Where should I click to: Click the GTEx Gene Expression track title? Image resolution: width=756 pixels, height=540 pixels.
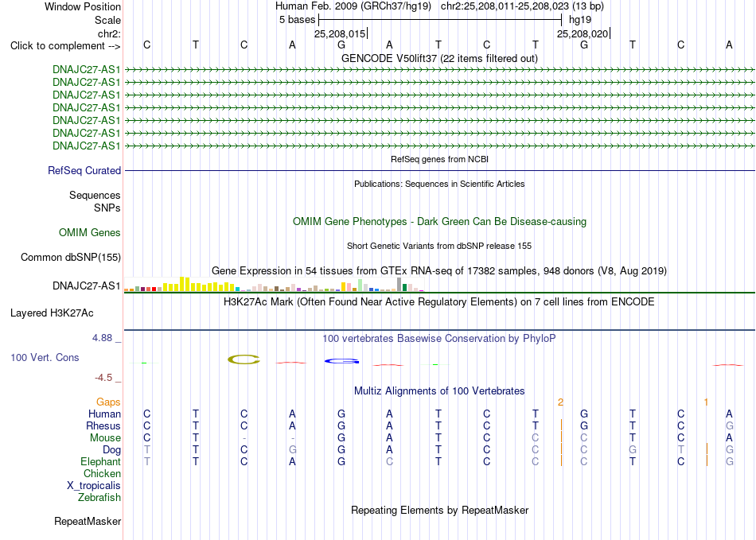pyautogui.click(x=439, y=270)
